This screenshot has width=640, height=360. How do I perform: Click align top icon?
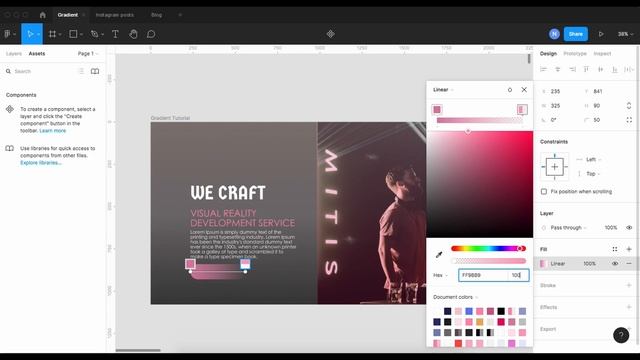pyautogui.click(x=586, y=69)
